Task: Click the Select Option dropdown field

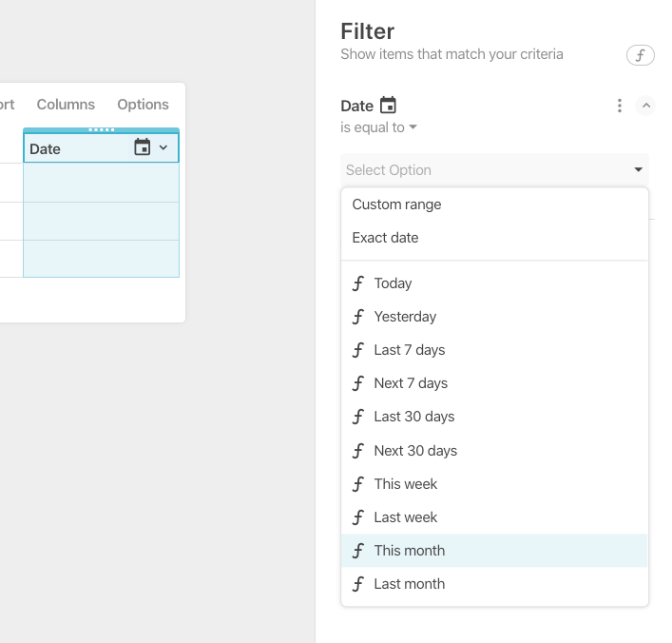Action: coord(494,170)
